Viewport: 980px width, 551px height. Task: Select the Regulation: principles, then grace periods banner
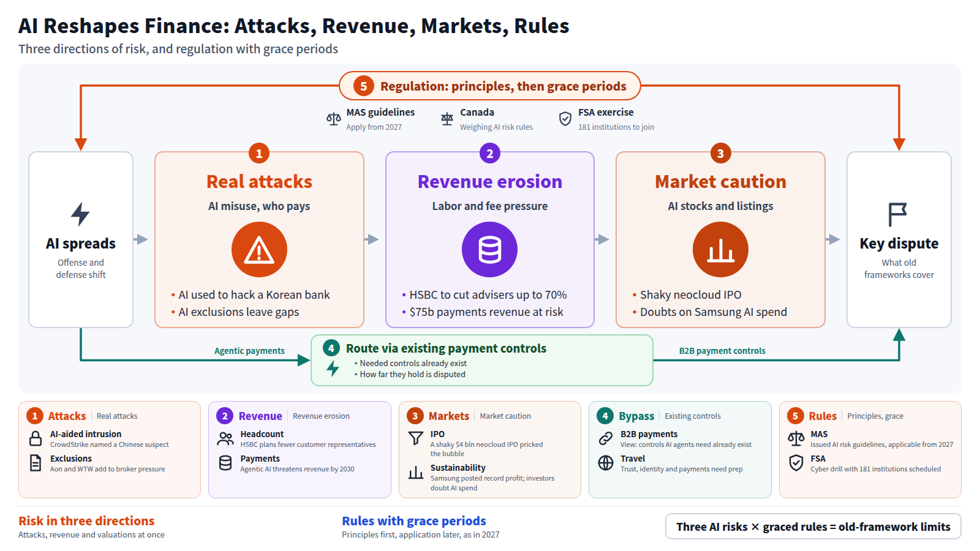[490, 86]
